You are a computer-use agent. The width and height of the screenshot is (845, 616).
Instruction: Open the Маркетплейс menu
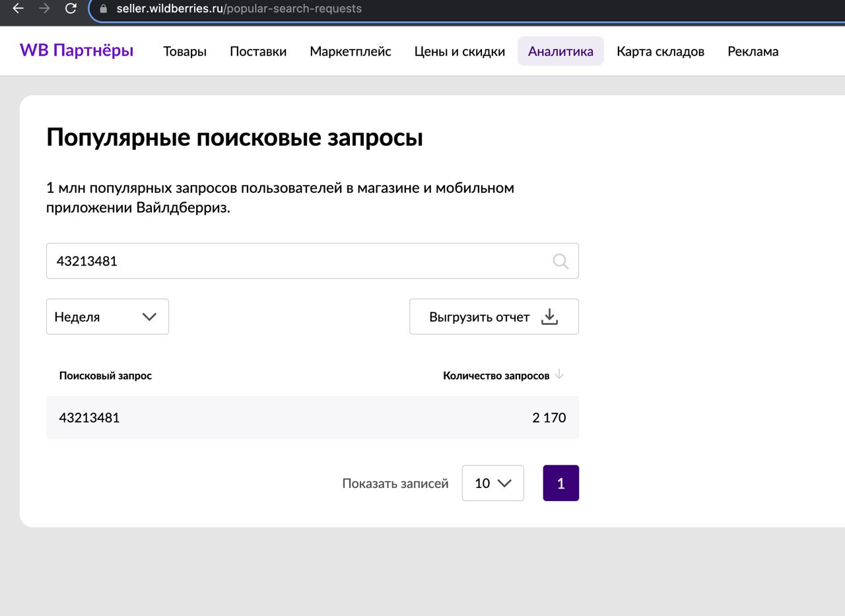point(351,51)
